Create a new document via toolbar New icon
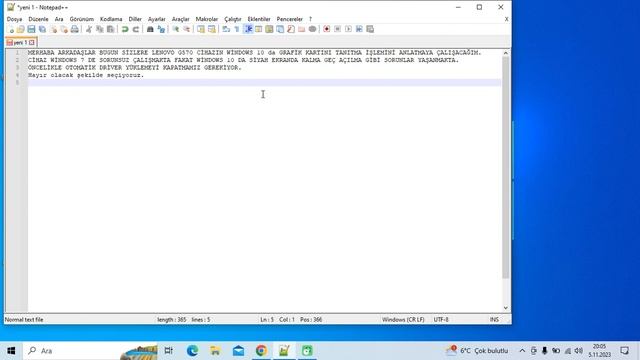Viewport: 640px width, 360px height. coord(10,29)
